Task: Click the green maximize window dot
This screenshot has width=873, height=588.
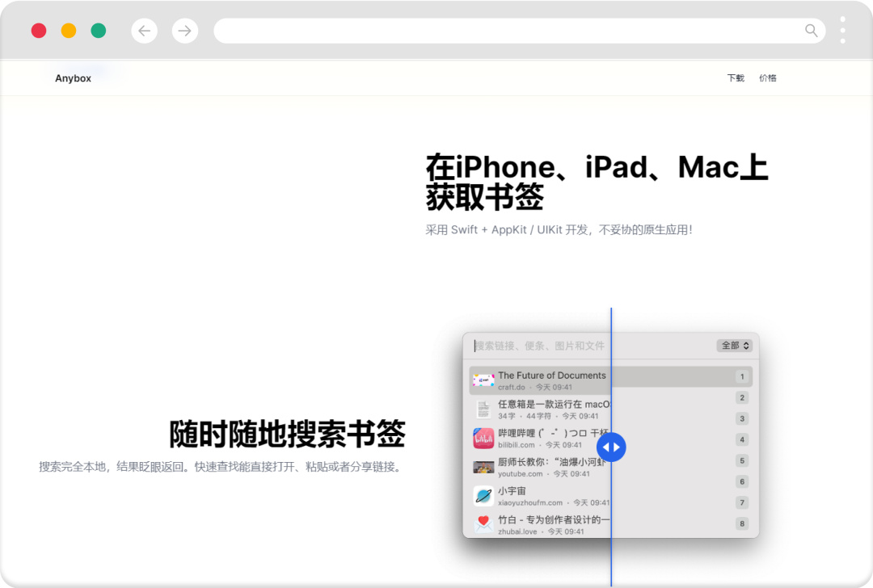Action: point(99,31)
